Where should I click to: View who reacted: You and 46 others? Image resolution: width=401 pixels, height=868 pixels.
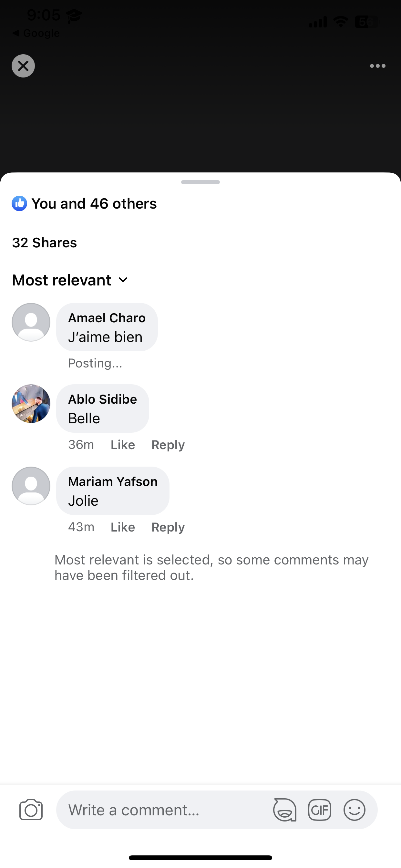click(x=94, y=203)
